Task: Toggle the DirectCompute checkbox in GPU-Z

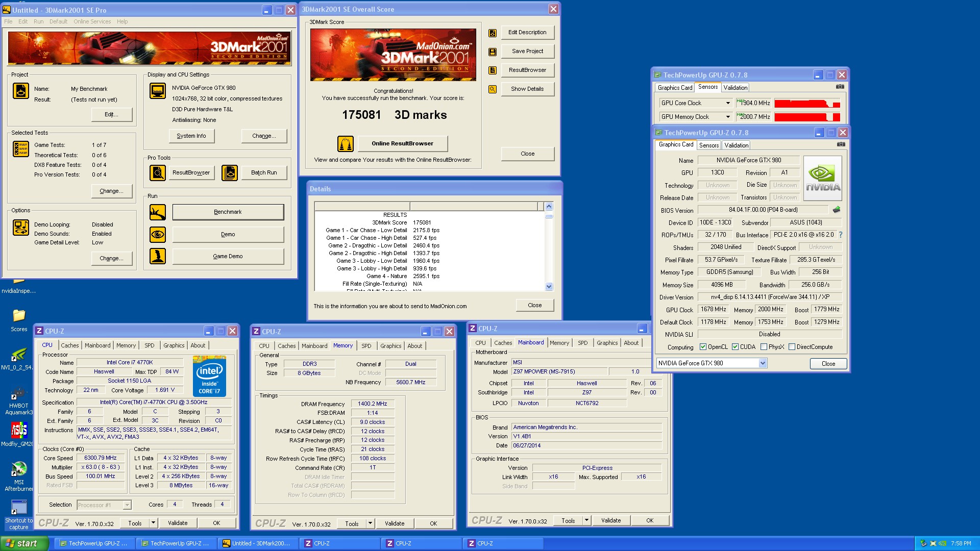Action: point(792,347)
